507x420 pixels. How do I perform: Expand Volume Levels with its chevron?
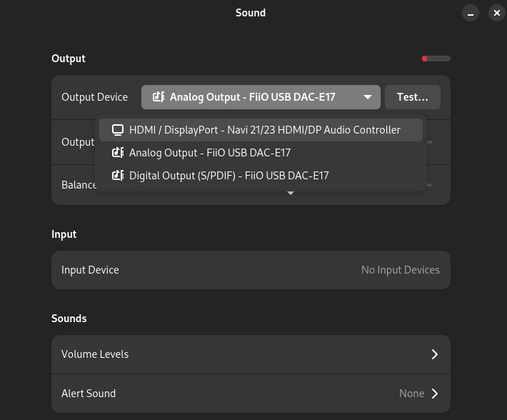click(434, 354)
